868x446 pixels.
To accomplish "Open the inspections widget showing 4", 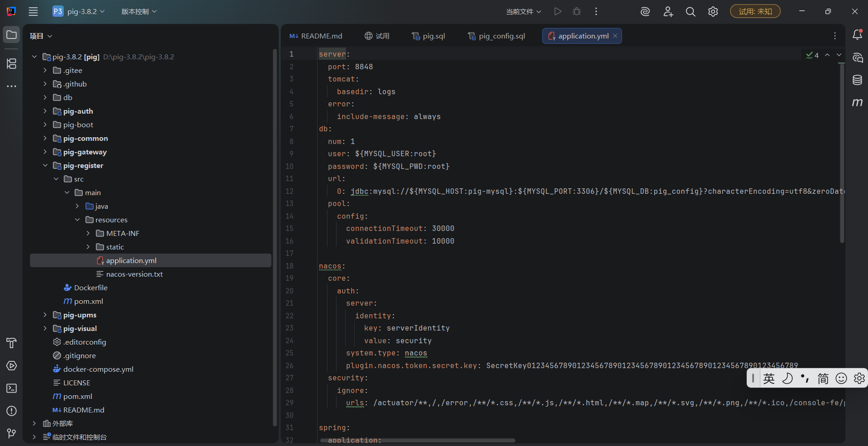I will 812,55.
